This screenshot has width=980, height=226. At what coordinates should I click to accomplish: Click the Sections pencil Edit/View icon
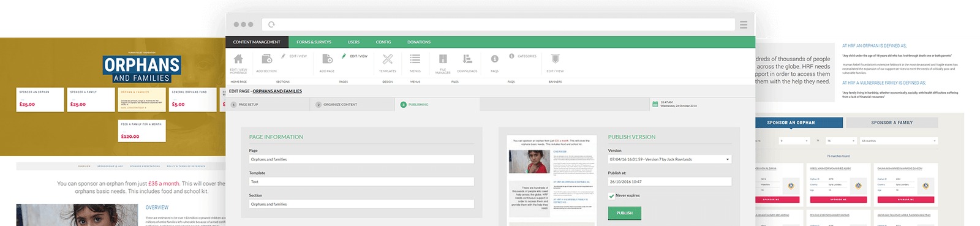click(x=283, y=56)
